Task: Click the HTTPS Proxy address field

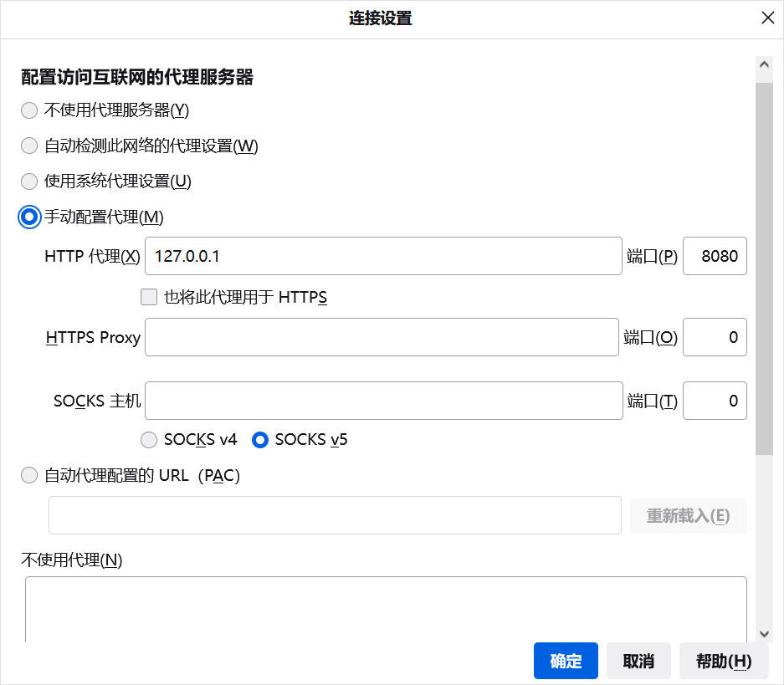Action: point(382,338)
